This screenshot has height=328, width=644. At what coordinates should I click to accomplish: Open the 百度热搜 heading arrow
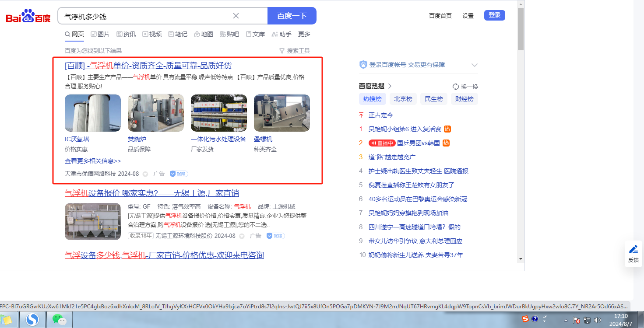click(x=390, y=86)
